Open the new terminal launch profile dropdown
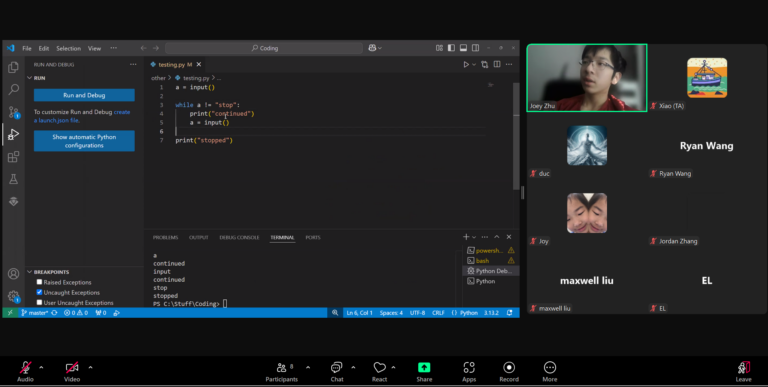 pyautogui.click(x=474, y=237)
